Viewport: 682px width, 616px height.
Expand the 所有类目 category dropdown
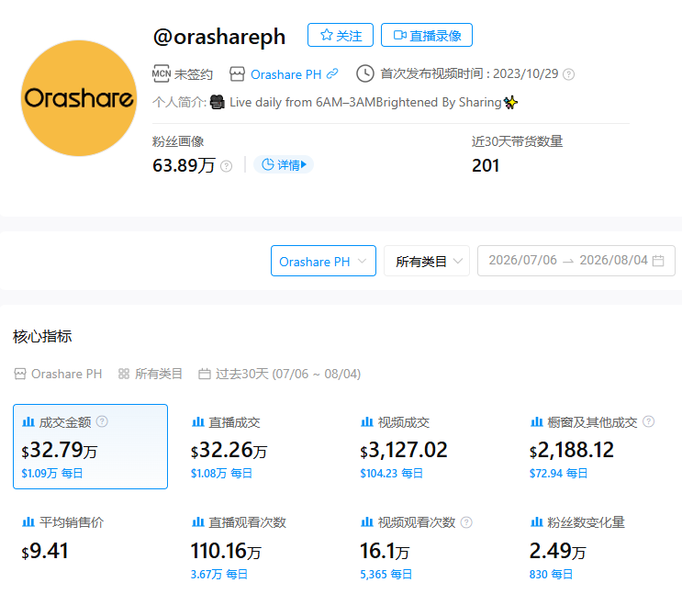426,261
